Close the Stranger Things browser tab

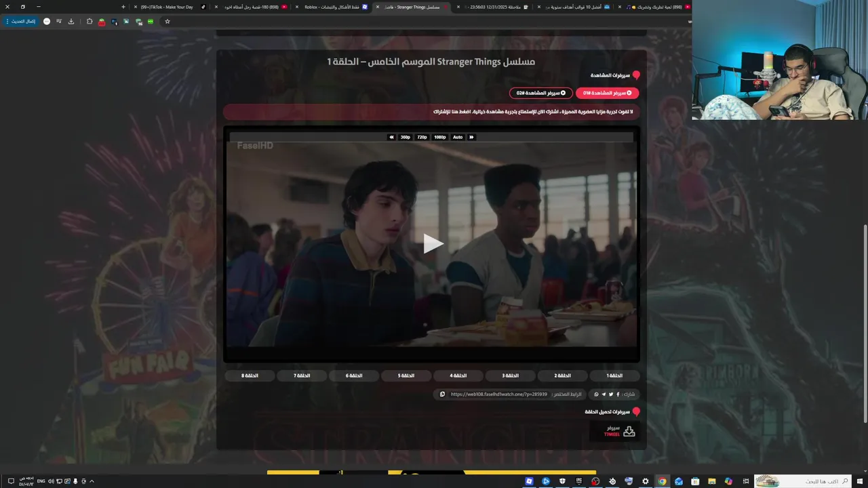pos(378,7)
